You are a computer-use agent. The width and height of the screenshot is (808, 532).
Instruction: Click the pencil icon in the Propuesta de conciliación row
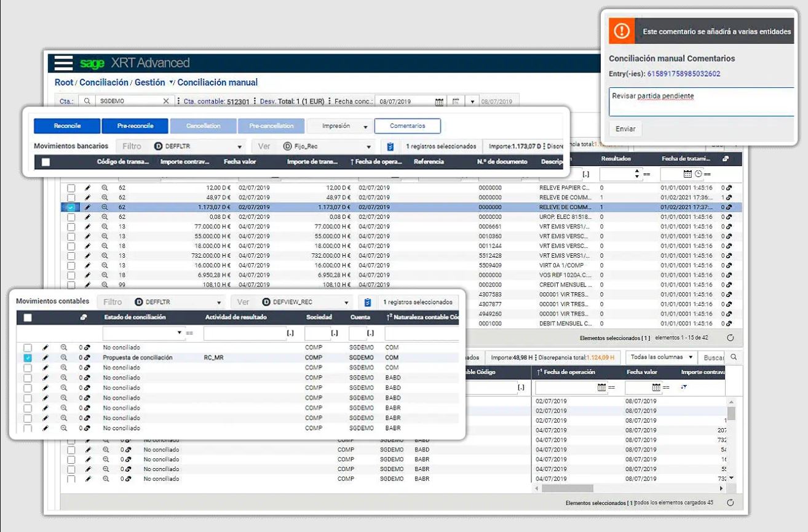click(45, 357)
